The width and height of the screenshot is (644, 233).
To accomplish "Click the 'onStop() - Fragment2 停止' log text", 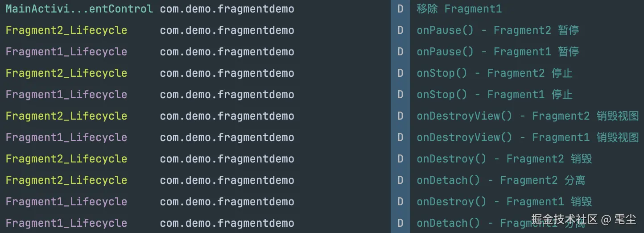I will click(494, 73).
